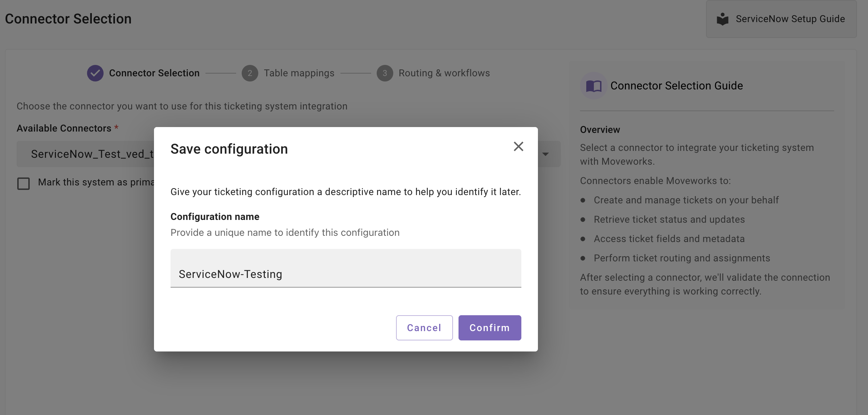Close the Save configuration dialog

coord(518,146)
